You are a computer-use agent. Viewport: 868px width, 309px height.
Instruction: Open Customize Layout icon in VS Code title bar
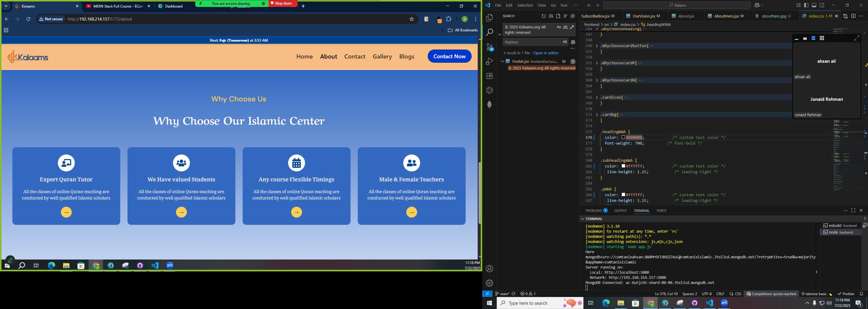[798, 5]
